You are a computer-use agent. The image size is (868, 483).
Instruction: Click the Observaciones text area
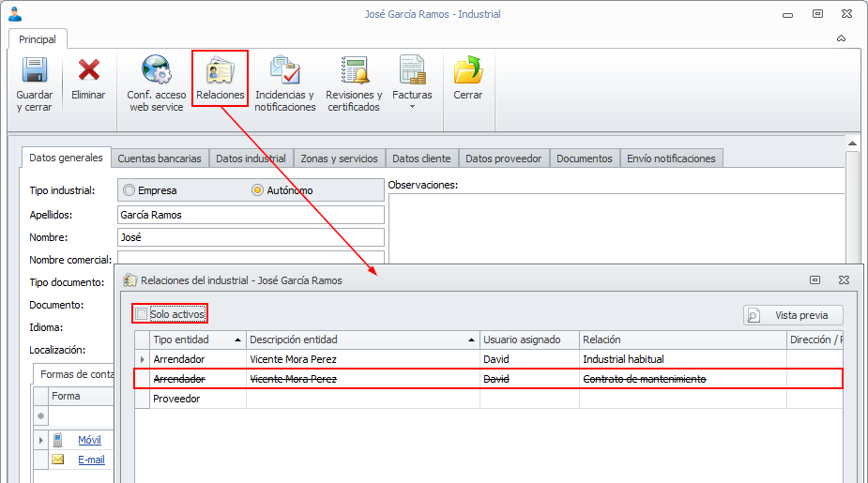(x=617, y=229)
